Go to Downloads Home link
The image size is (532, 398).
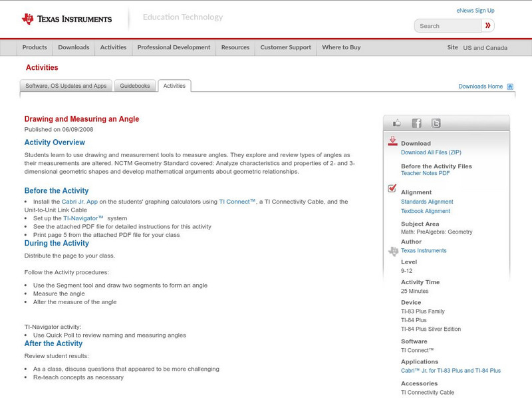(x=480, y=87)
